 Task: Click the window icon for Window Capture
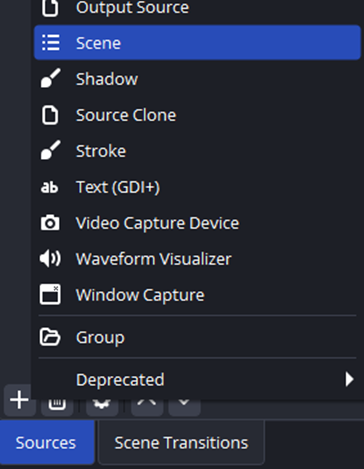(x=50, y=295)
